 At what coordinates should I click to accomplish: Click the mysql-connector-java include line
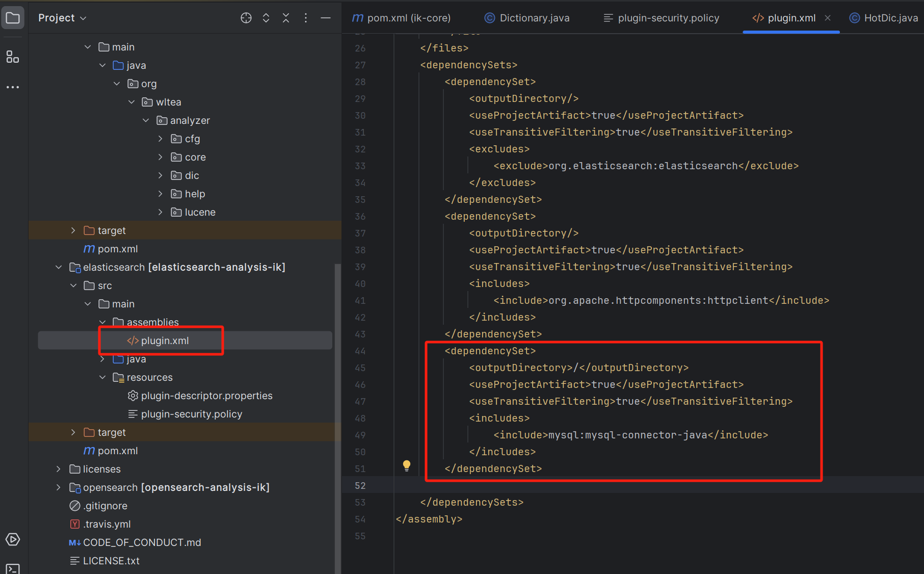click(630, 435)
